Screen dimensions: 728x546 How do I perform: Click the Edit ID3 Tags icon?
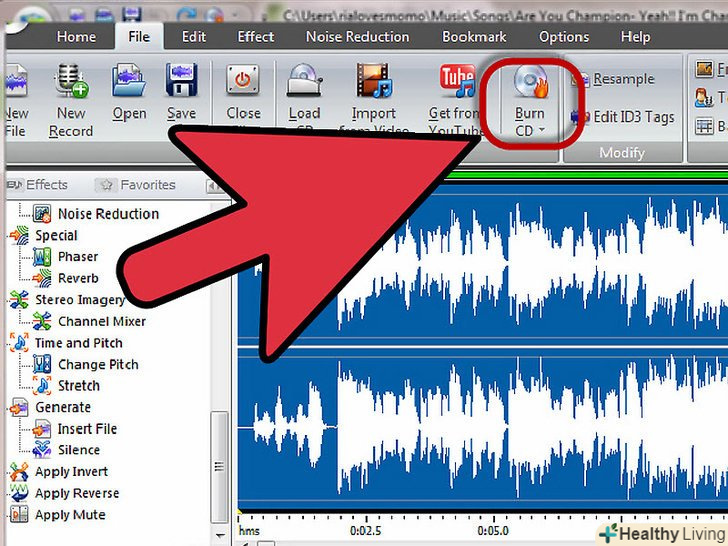click(x=580, y=116)
